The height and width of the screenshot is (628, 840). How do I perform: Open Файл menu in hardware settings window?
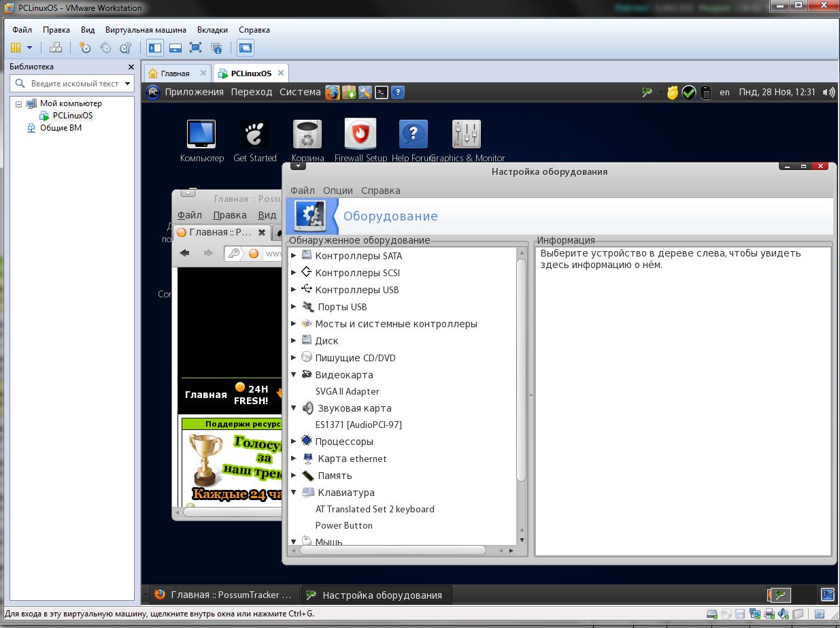point(303,191)
